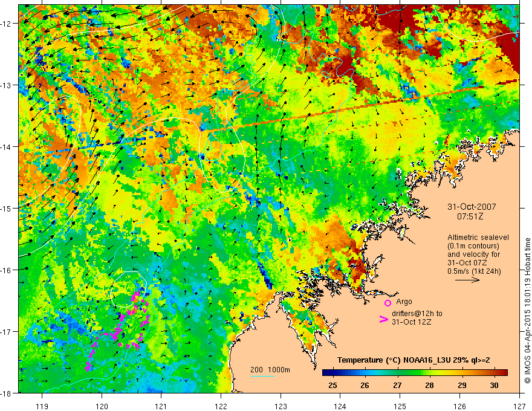Click the 'Altimetric sealevel' legend text
Screen dimensions: 532x411
click(x=478, y=238)
